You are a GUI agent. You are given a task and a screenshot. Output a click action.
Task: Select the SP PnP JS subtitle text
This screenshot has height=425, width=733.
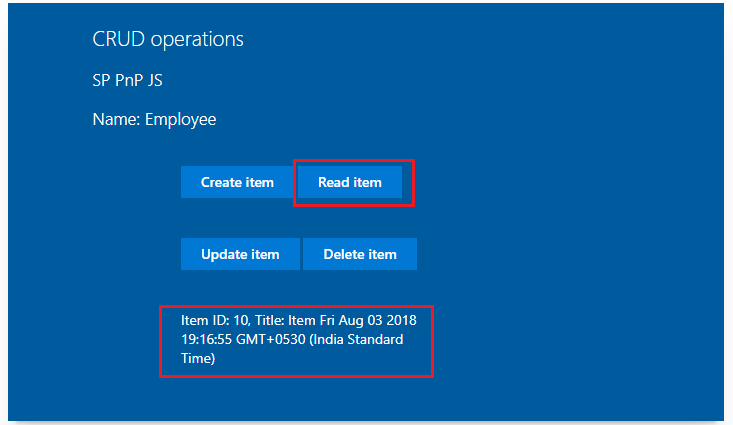coord(127,80)
